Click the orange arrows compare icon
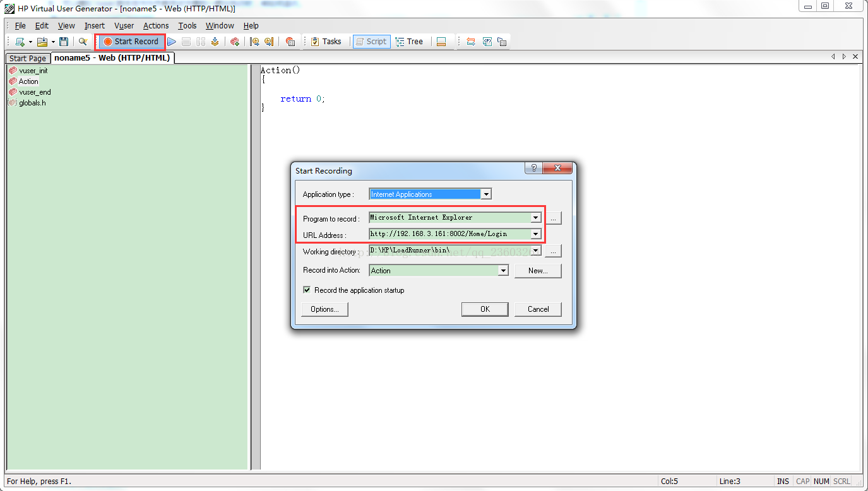This screenshot has height=491, width=868. coord(471,42)
